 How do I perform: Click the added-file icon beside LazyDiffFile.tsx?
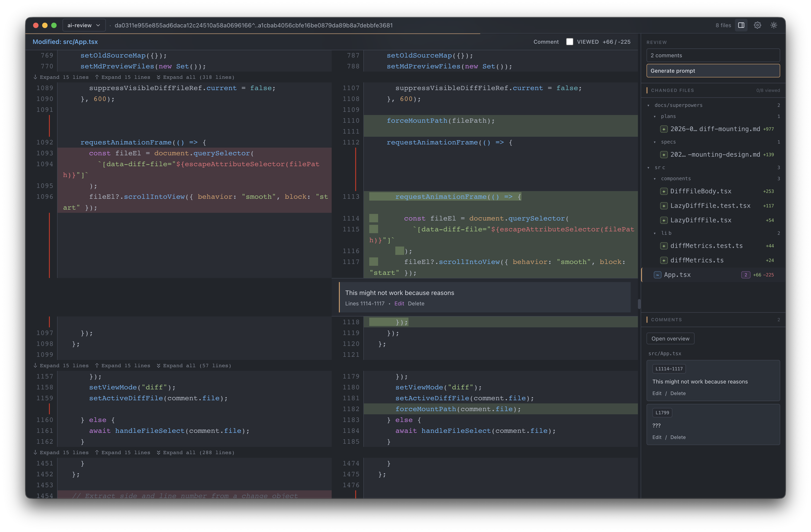coord(664,220)
